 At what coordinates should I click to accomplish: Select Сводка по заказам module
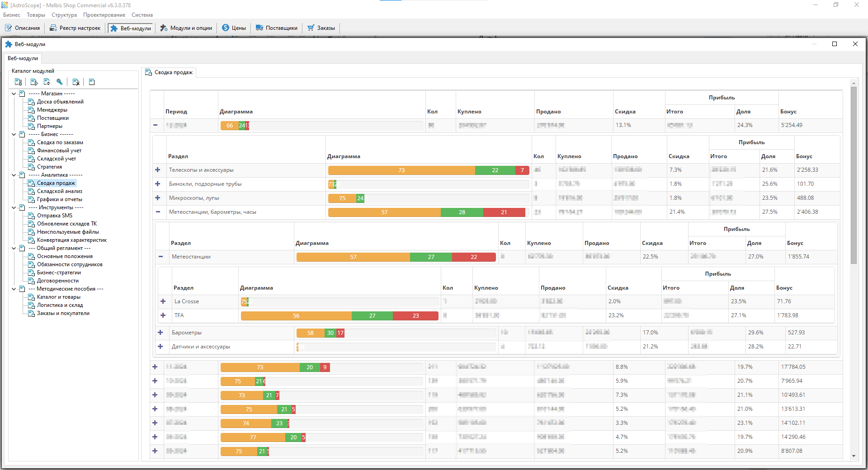pos(60,142)
